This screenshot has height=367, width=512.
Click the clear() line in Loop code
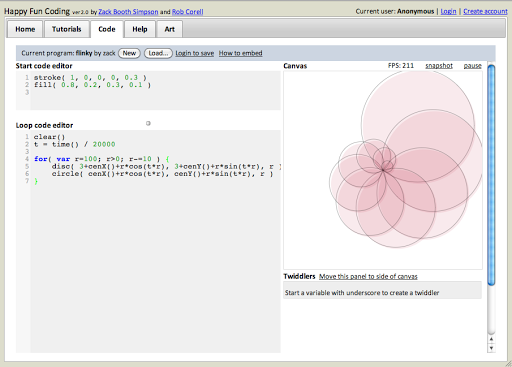coord(49,137)
